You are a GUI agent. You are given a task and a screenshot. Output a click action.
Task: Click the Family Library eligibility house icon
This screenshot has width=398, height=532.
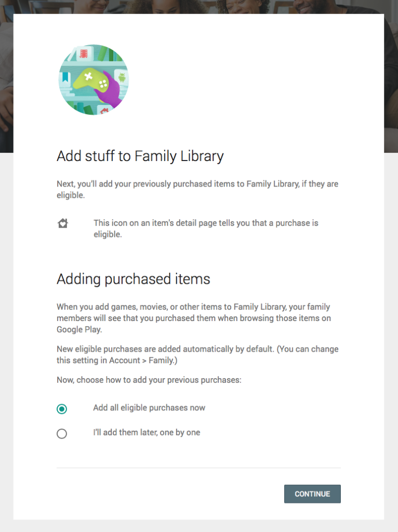[x=63, y=223]
